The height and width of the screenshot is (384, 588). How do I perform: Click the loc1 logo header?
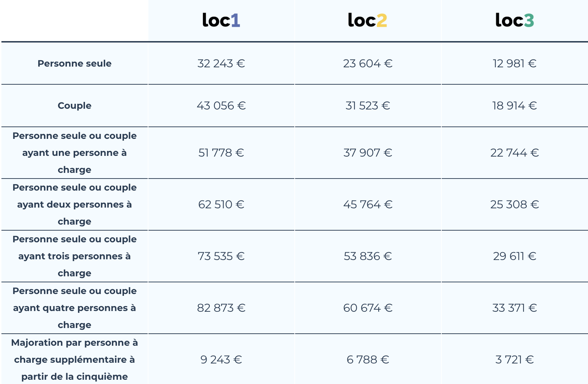point(221,20)
